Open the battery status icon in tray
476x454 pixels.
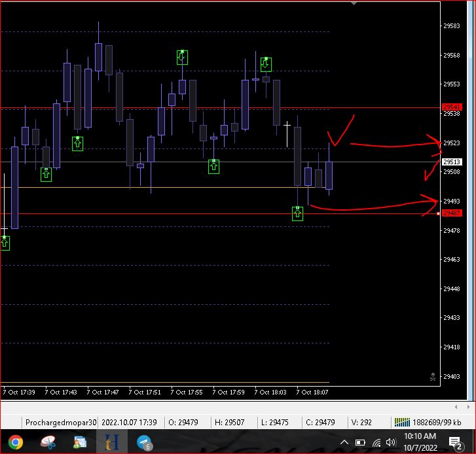[360, 443]
